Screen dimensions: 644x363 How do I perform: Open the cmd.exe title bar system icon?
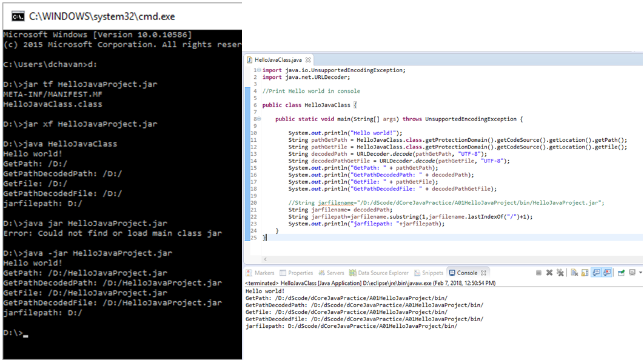18,16
